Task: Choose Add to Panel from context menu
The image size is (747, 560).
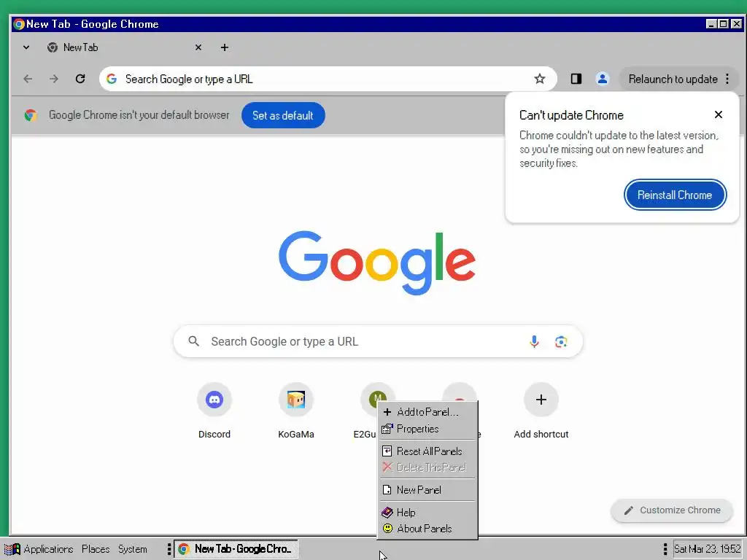Action: coord(427,412)
